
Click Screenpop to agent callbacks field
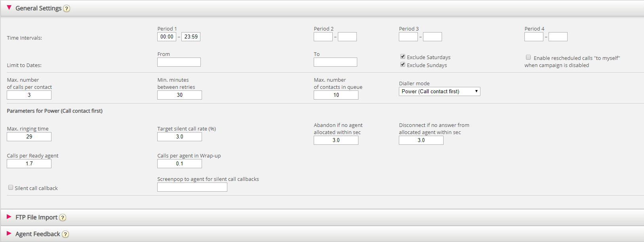point(192,187)
